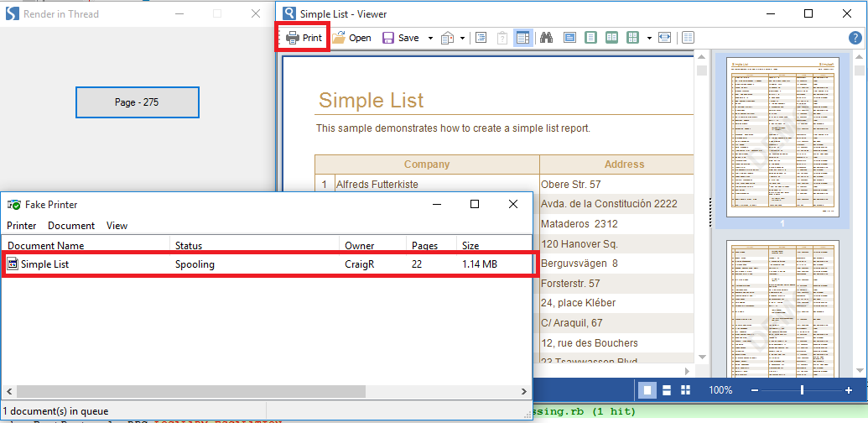Click the Page - 275 button
868x423 pixels.
pos(138,102)
